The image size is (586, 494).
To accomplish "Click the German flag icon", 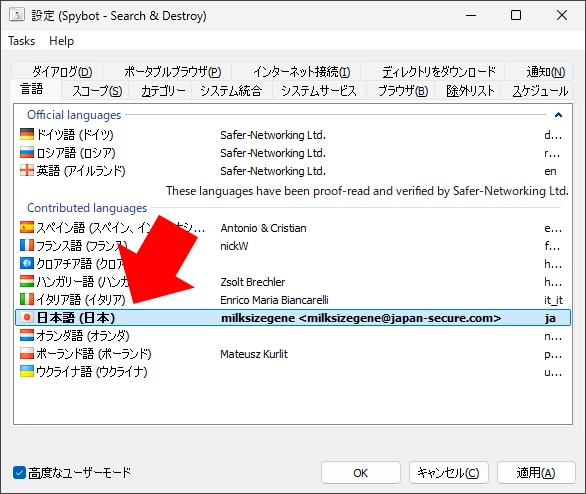I will pos(27,135).
